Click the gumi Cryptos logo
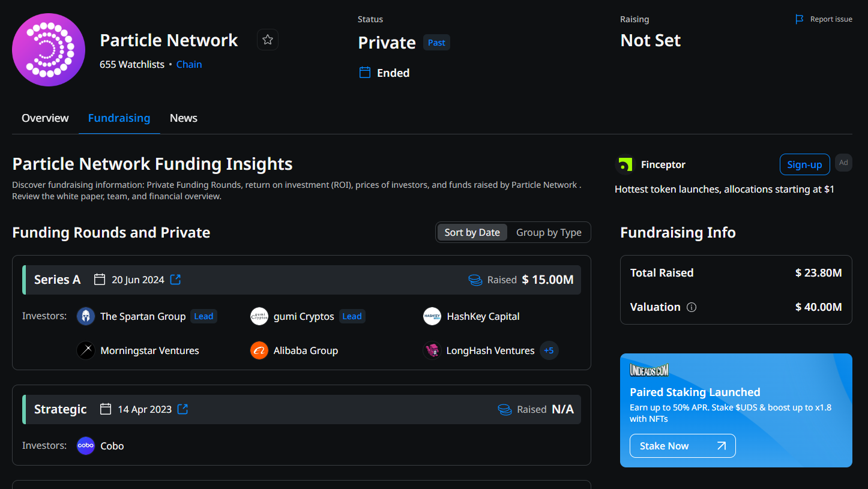 click(x=259, y=316)
